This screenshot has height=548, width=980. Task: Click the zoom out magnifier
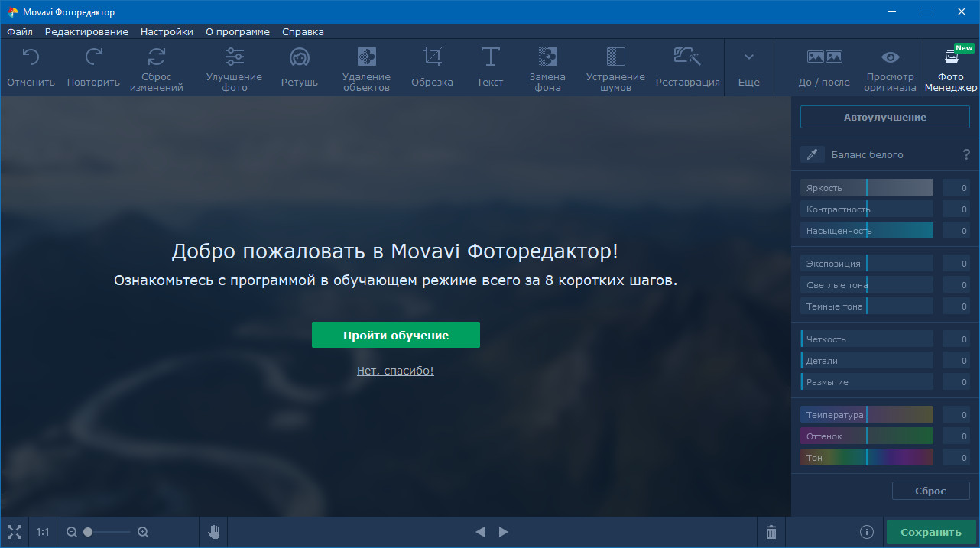pyautogui.click(x=72, y=532)
